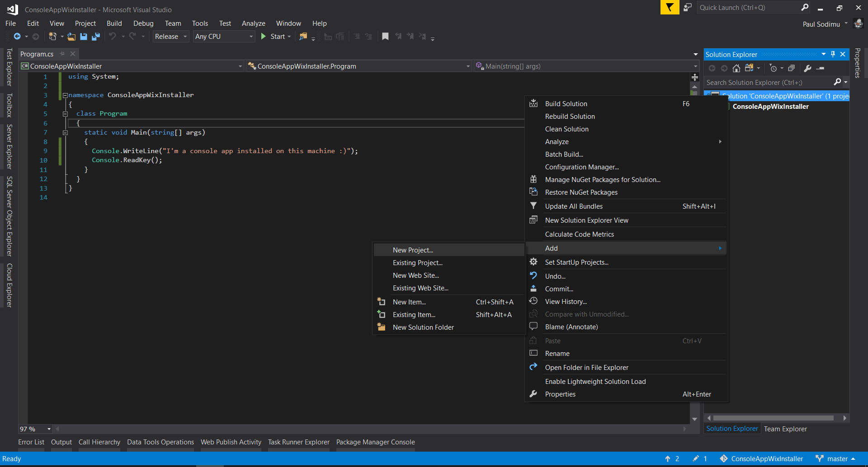
Task: Click the user account avatar icon
Action: click(858, 23)
